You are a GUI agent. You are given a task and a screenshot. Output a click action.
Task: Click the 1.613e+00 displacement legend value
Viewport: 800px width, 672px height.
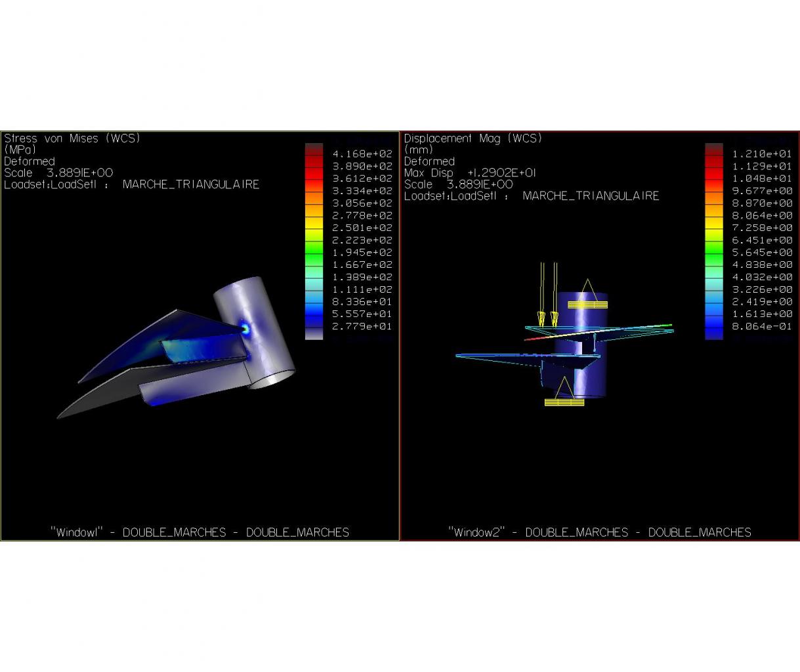pyautogui.click(x=763, y=314)
